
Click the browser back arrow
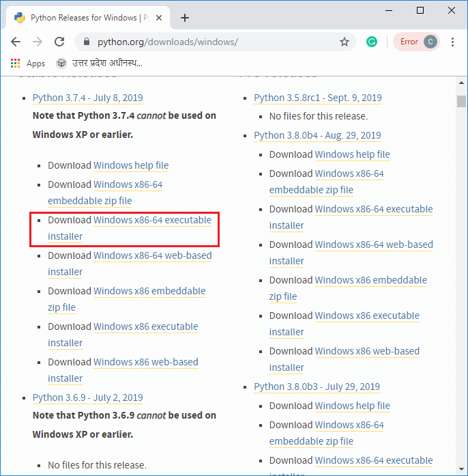coord(16,42)
